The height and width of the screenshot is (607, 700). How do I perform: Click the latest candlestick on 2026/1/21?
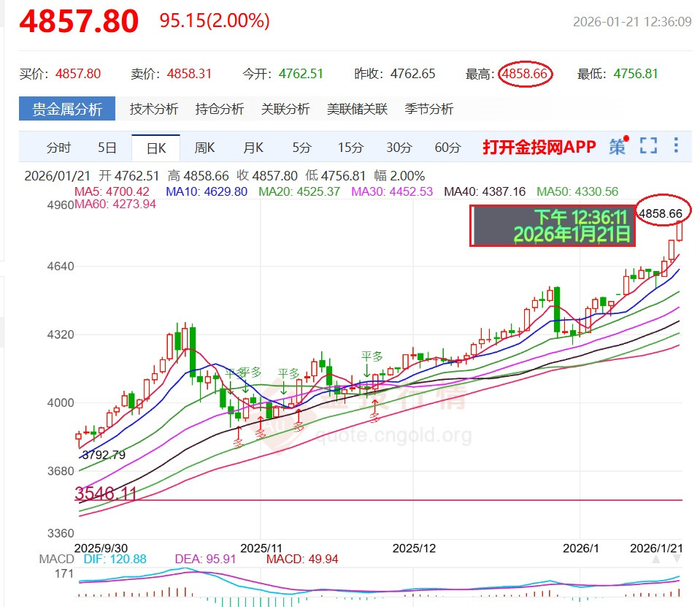click(x=680, y=231)
